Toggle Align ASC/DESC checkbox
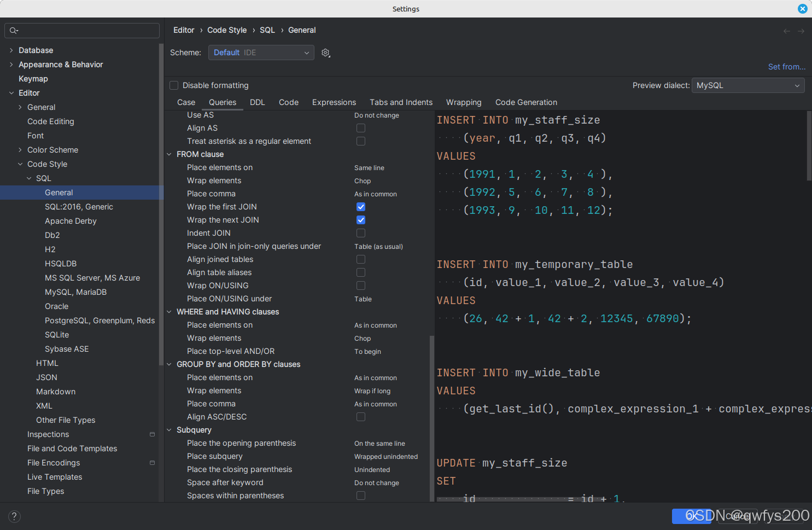This screenshot has height=530, width=812. tap(361, 417)
